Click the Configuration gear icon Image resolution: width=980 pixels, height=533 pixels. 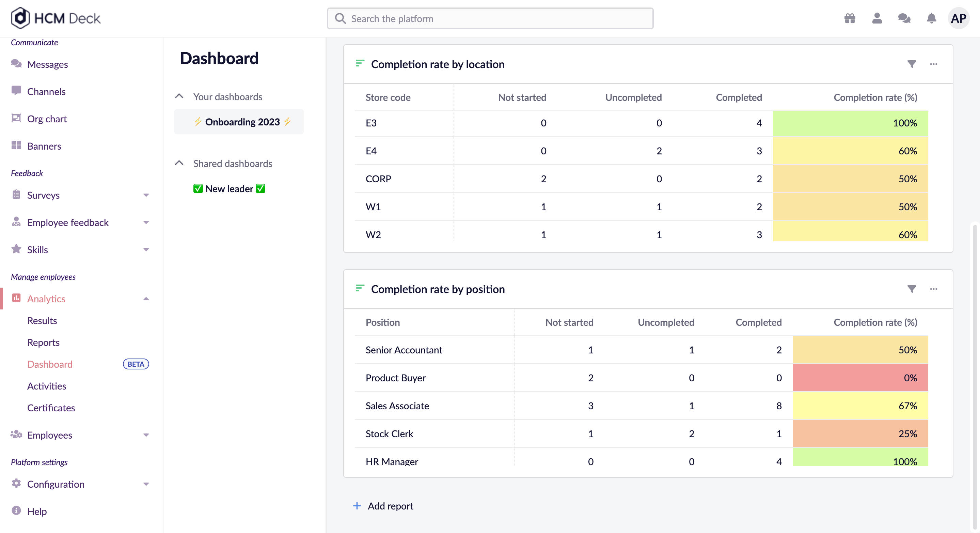pyautogui.click(x=16, y=484)
